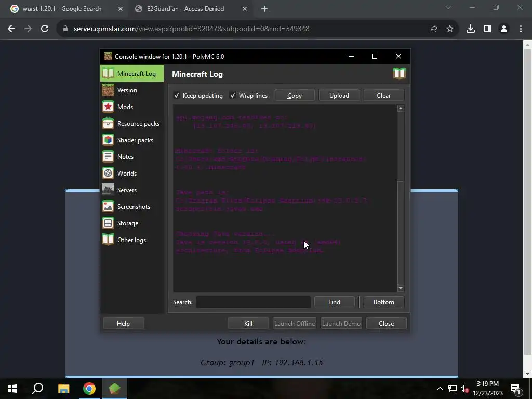Open Chrome profile avatar
532x399 pixels.
click(x=504, y=29)
